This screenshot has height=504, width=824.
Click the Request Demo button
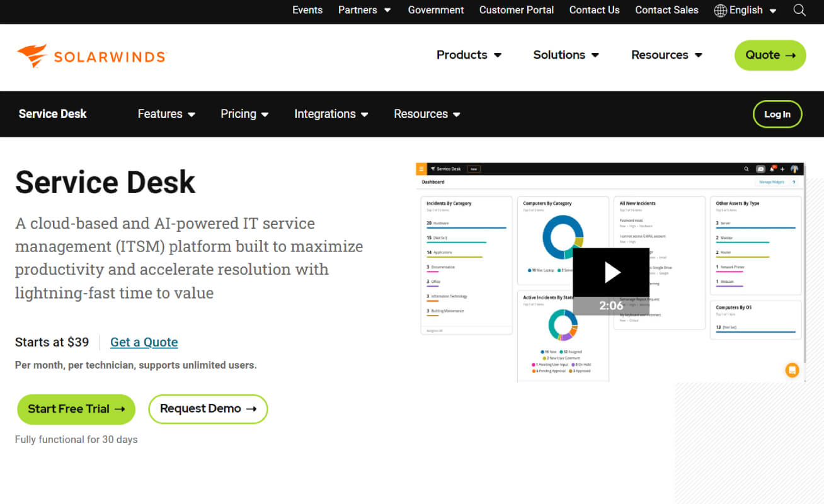coord(208,409)
